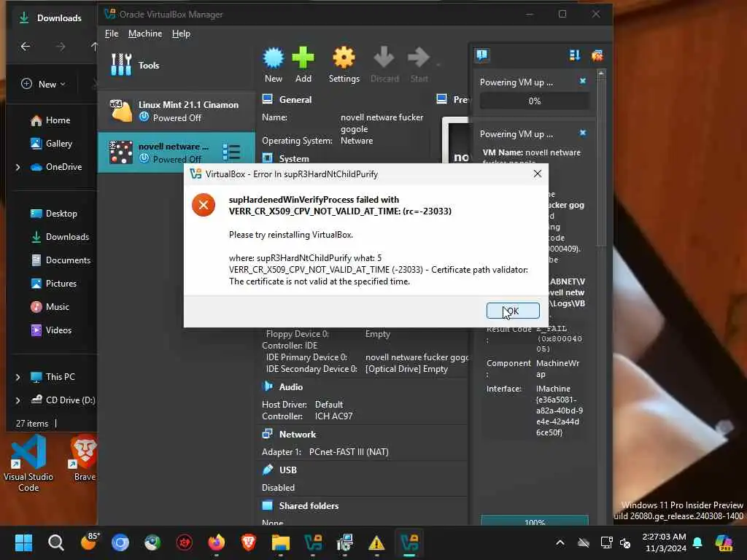This screenshot has height=560, width=747.
Task: Open VM Settings gear icon
Action: [344, 58]
